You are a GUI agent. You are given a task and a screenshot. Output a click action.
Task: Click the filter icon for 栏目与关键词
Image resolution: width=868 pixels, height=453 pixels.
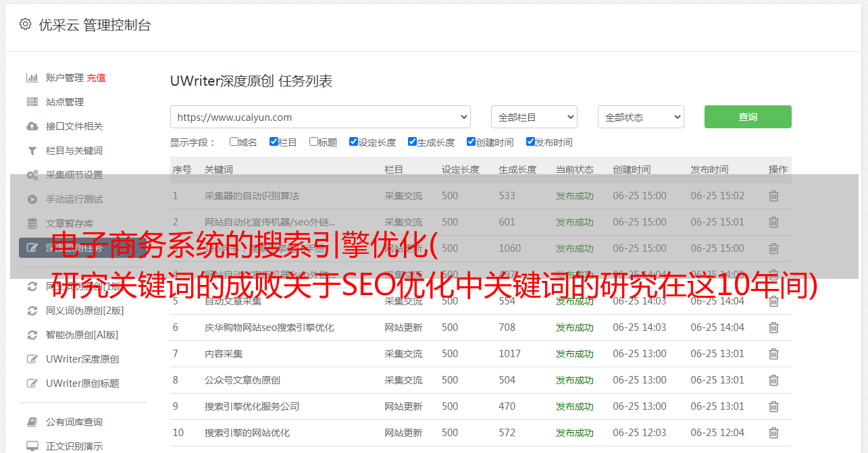click(x=32, y=151)
